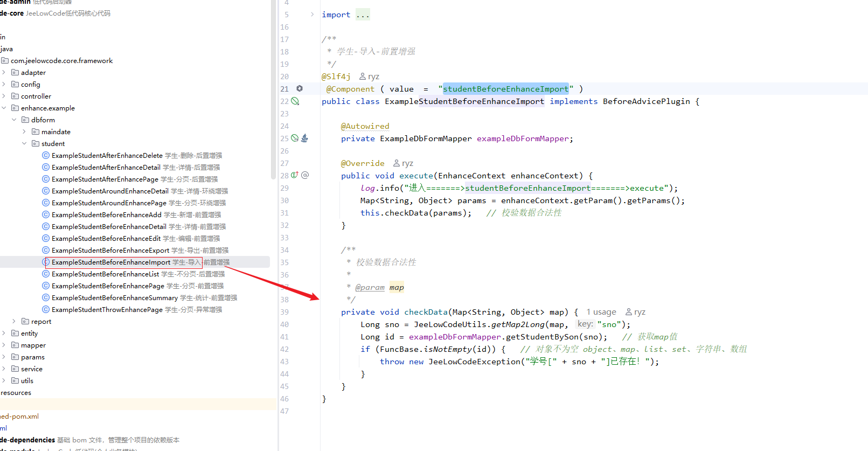The image size is (868, 451).
Task: Click the @Autowired annotation on line 24
Action: click(365, 126)
